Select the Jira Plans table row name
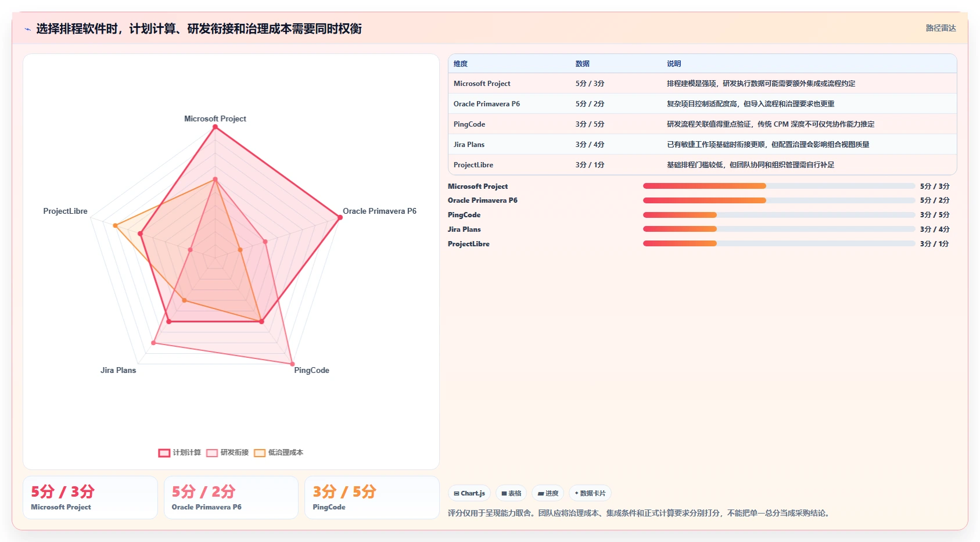 coord(469,145)
